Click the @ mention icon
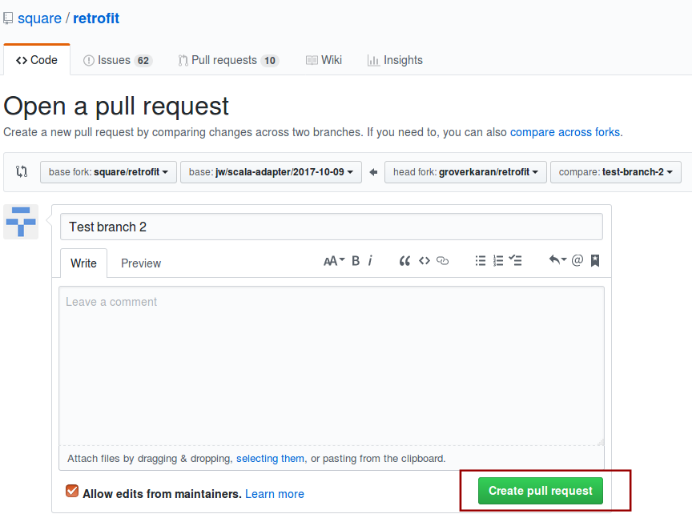693x531 pixels. pyautogui.click(x=577, y=261)
